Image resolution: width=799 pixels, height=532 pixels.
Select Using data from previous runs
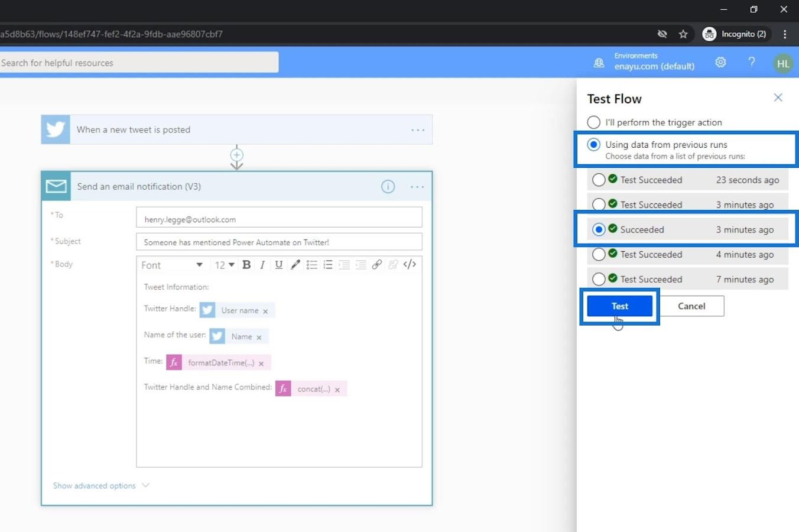click(x=594, y=145)
